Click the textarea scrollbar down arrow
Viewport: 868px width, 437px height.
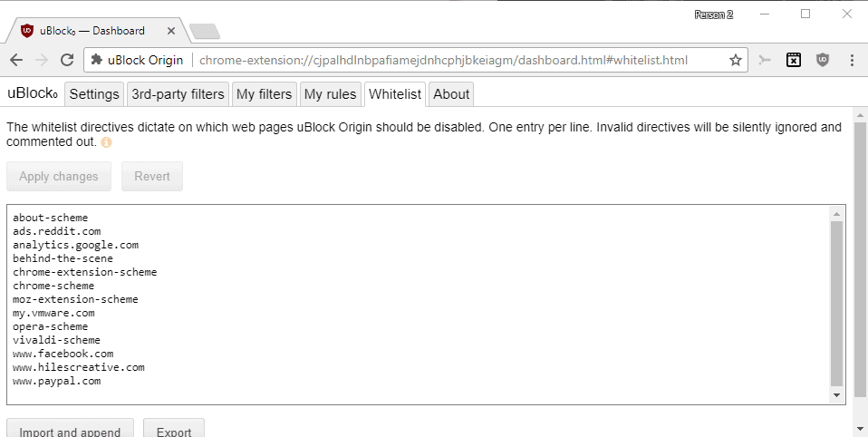[836, 395]
